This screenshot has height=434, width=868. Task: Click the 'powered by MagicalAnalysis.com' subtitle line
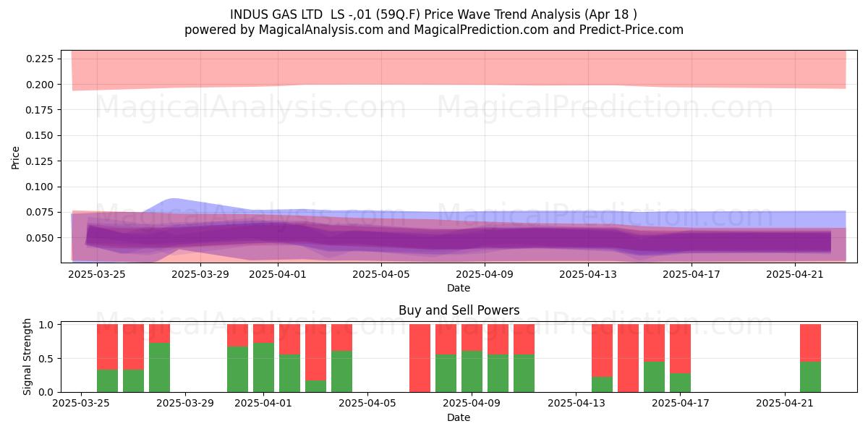[434, 30]
